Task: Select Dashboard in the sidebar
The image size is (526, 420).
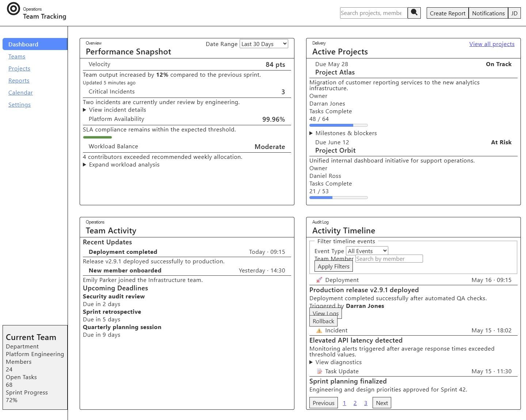Action: (x=35, y=44)
